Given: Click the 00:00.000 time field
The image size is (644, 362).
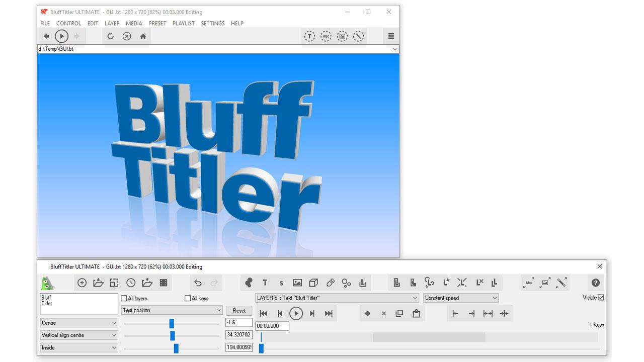Looking at the screenshot, I should pyautogui.click(x=272, y=326).
